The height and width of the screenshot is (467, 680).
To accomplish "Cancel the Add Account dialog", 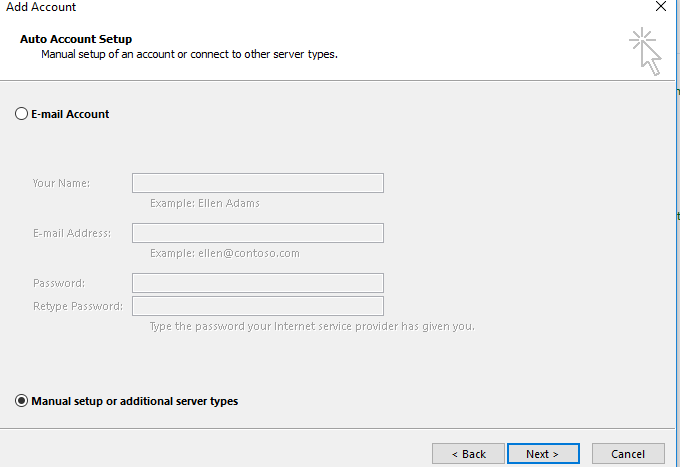I will click(x=628, y=454).
